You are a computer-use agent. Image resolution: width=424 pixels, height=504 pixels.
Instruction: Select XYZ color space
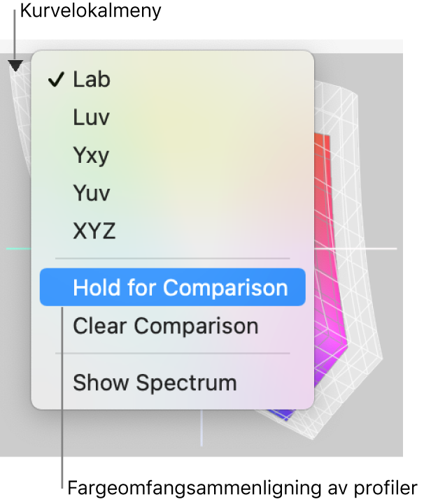[172, 231]
